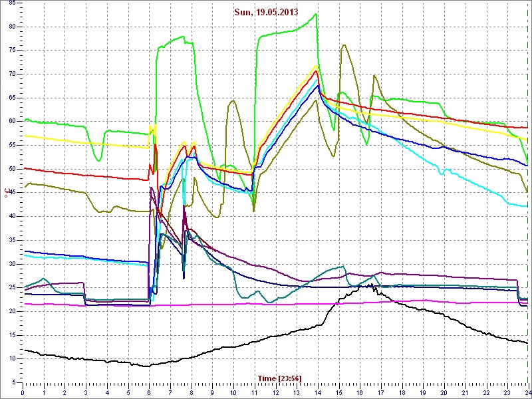Click the 35 value on temperature axis
The height and width of the screenshot is (399, 532).
[x=11, y=240]
